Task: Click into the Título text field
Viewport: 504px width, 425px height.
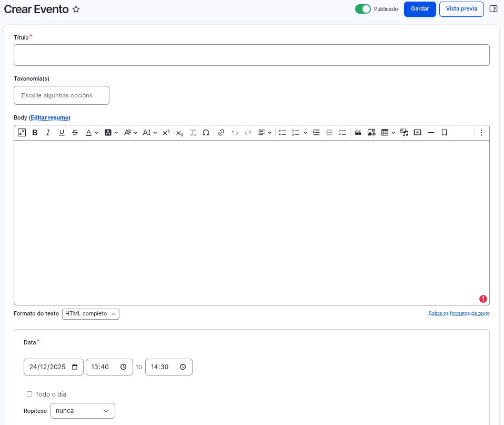Action: tap(251, 55)
